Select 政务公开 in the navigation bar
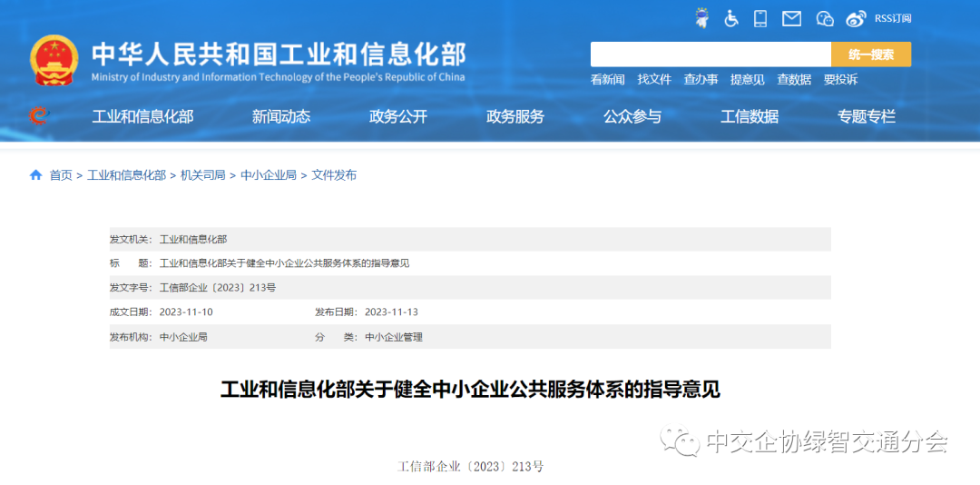Screen dimensions: 980x485 398,116
